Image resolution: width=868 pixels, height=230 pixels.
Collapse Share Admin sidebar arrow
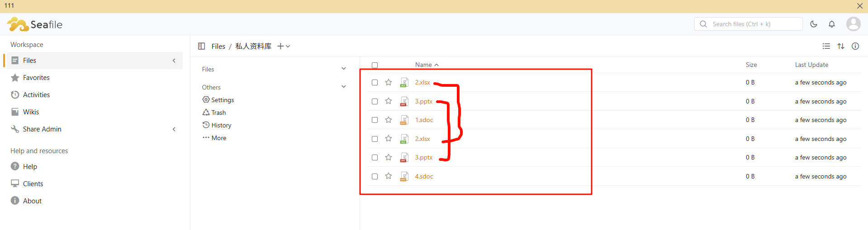[x=174, y=129]
